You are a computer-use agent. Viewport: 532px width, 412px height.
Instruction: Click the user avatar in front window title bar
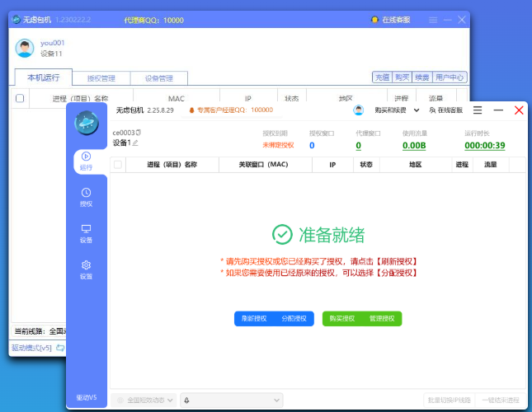click(x=358, y=110)
